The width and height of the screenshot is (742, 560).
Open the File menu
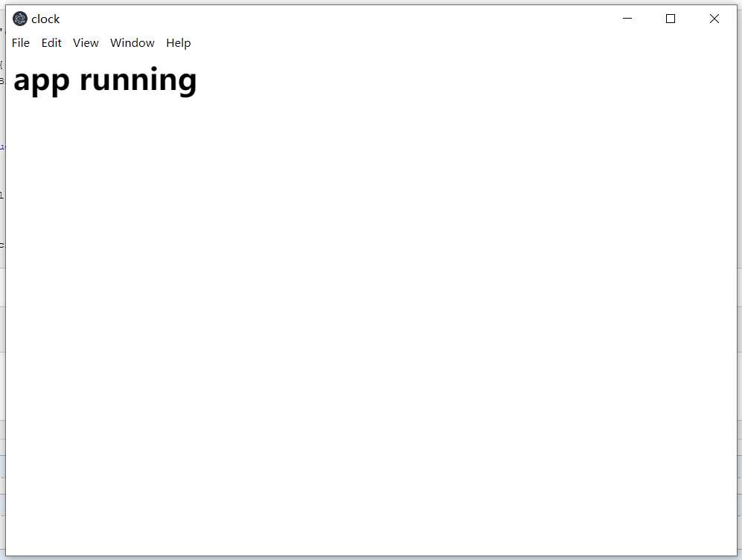[21, 43]
